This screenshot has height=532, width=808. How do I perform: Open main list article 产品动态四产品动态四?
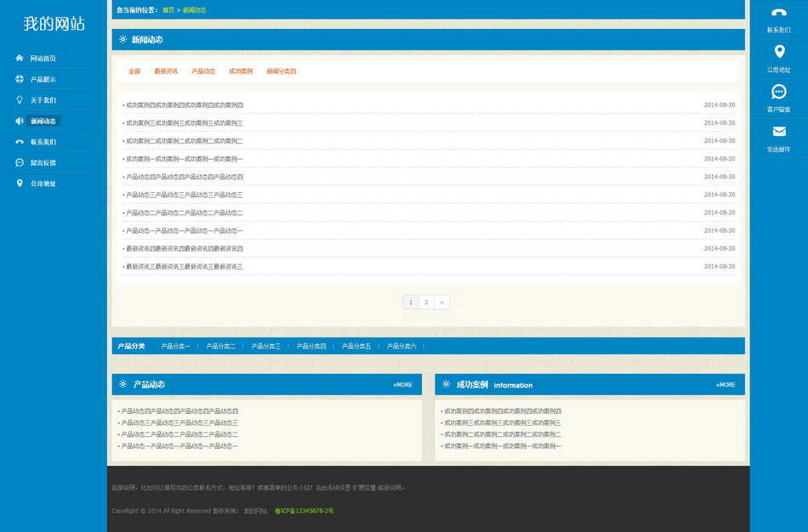pos(185,177)
